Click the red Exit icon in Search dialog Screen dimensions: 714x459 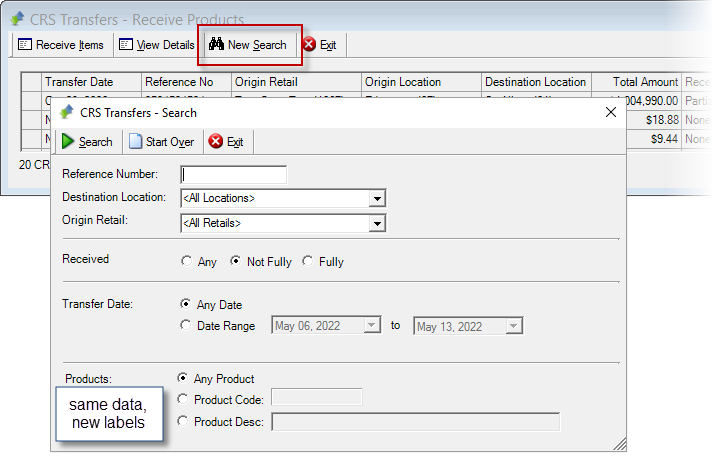click(215, 141)
